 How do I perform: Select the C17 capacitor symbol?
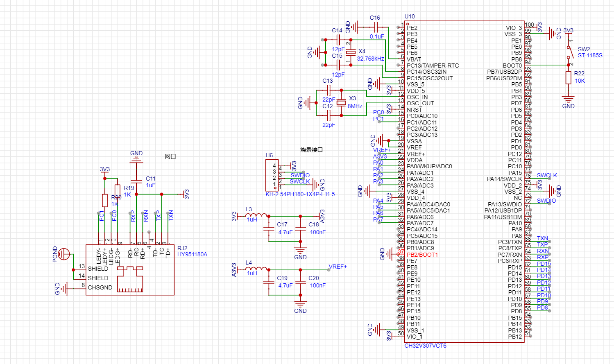[x=269, y=229]
